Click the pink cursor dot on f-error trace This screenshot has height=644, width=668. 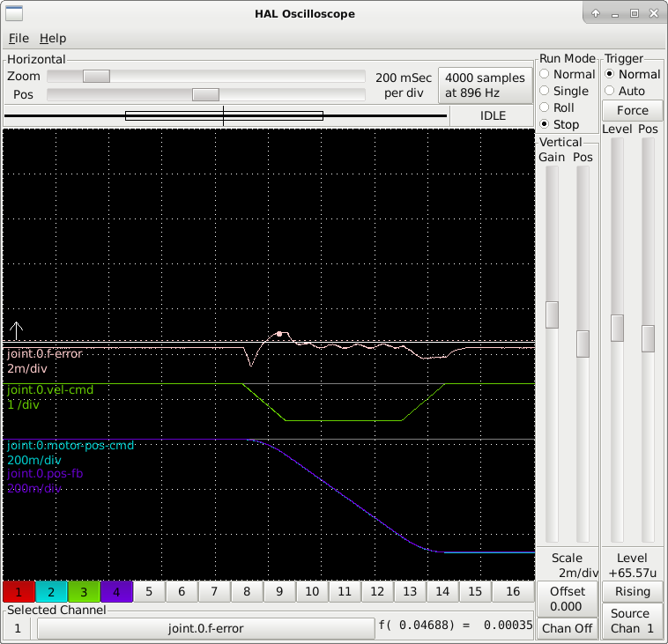tap(279, 334)
